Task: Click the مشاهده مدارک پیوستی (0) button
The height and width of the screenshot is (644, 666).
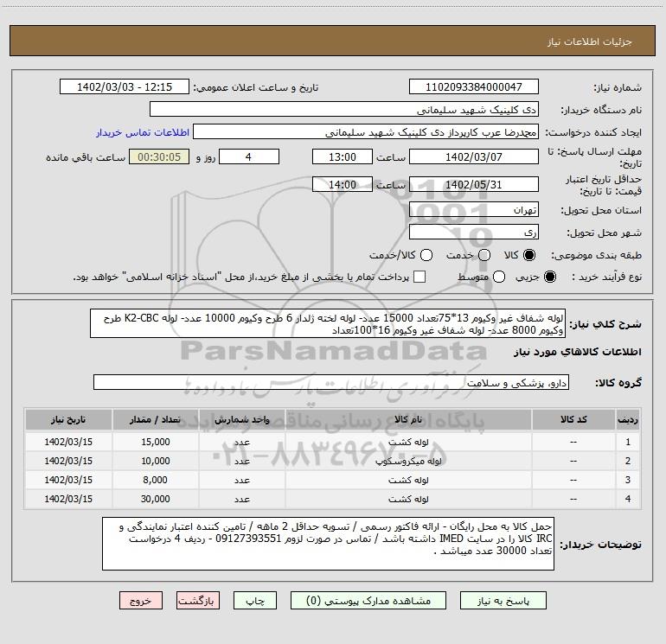Action: [368, 601]
